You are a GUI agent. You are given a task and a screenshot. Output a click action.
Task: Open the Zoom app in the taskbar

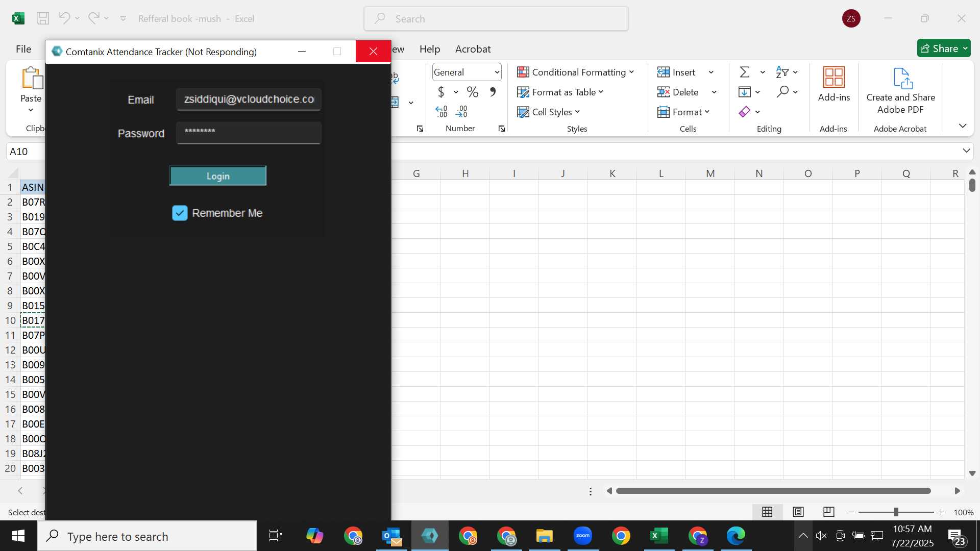(583, 536)
